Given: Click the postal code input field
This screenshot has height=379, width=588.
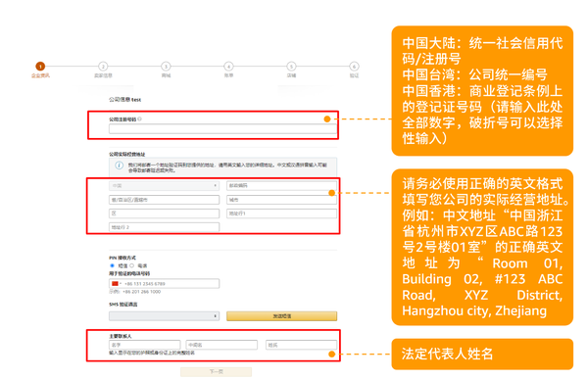Looking at the screenshot, I should click(x=281, y=185).
